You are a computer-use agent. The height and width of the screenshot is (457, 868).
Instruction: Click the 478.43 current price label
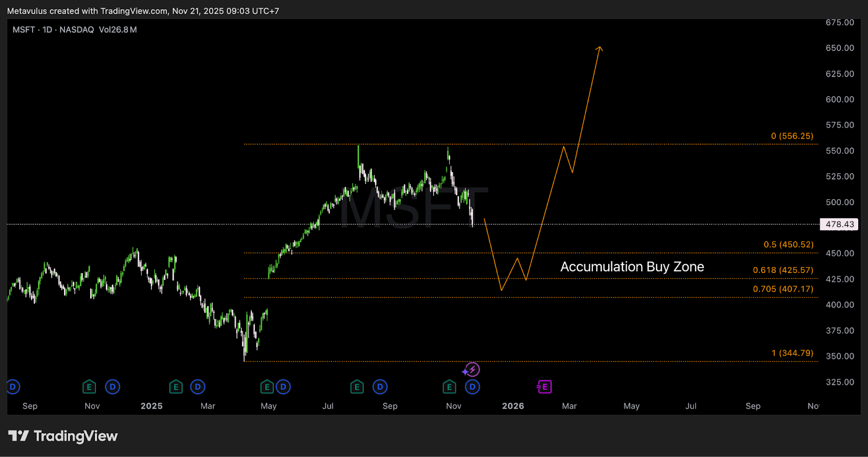839,224
